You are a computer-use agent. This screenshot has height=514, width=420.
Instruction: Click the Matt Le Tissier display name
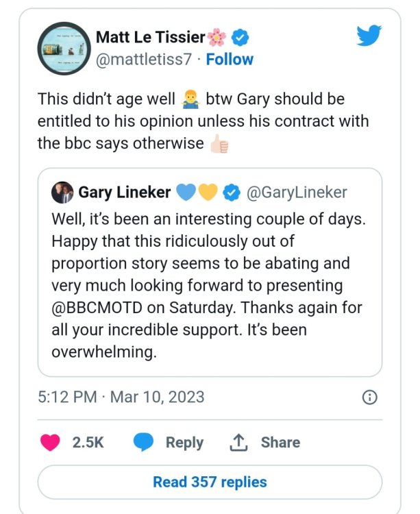click(150, 36)
